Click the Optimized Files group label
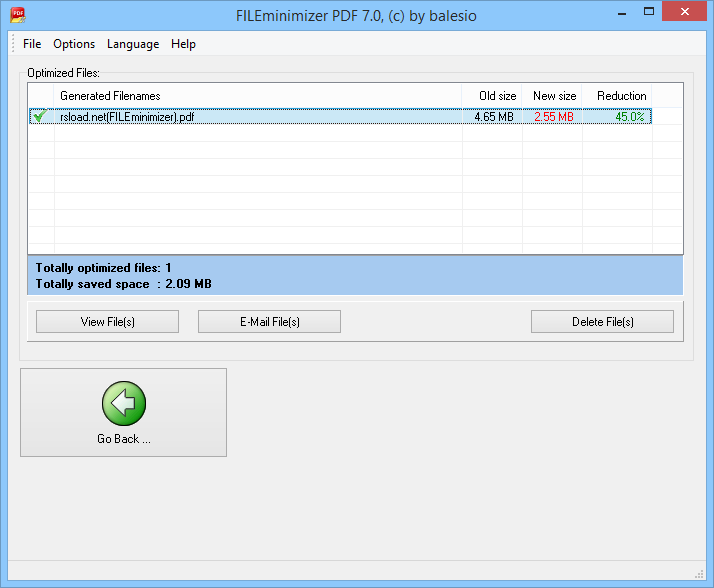The width and height of the screenshot is (714, 588). (x=63, y=73)
